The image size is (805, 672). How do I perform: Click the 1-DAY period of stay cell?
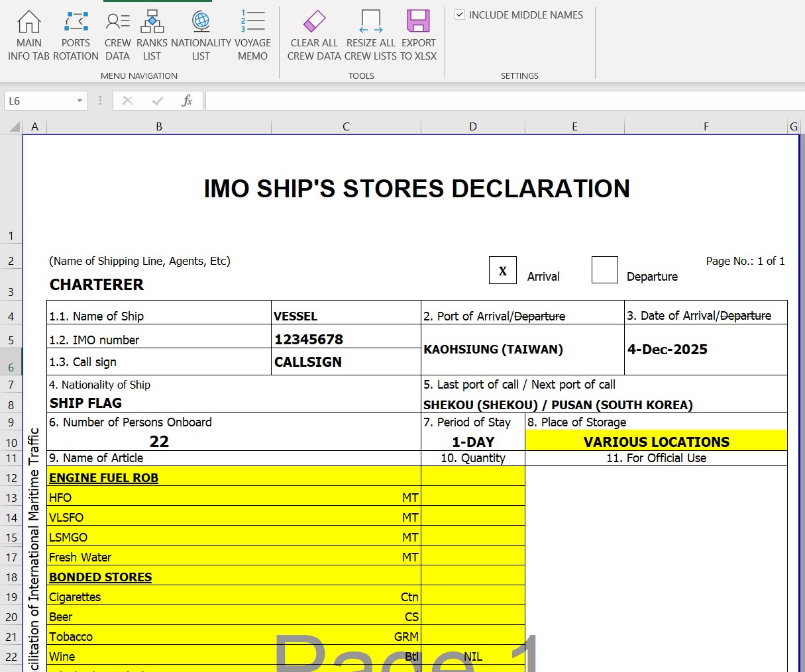click(473, 442)
